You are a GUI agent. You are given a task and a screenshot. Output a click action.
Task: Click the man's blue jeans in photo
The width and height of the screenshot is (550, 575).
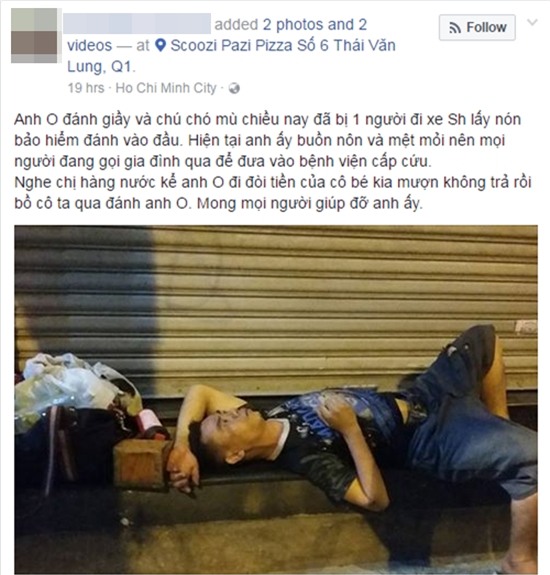[466, 414]
